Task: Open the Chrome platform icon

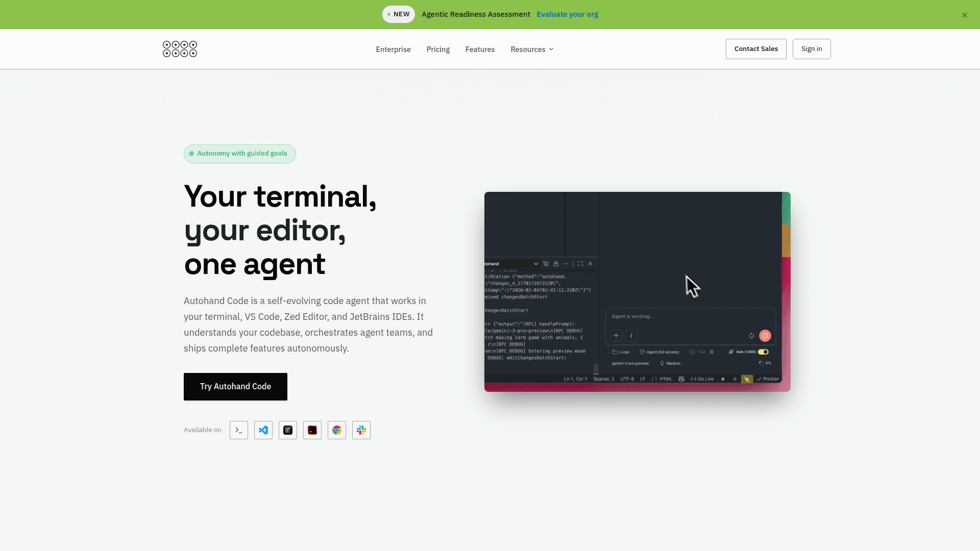Action: point(337,430)
